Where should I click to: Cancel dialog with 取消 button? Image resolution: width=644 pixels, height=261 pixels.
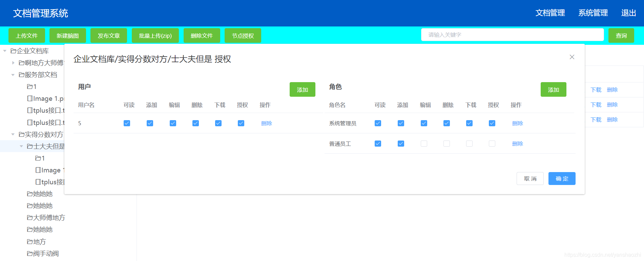tap(530, 179)
